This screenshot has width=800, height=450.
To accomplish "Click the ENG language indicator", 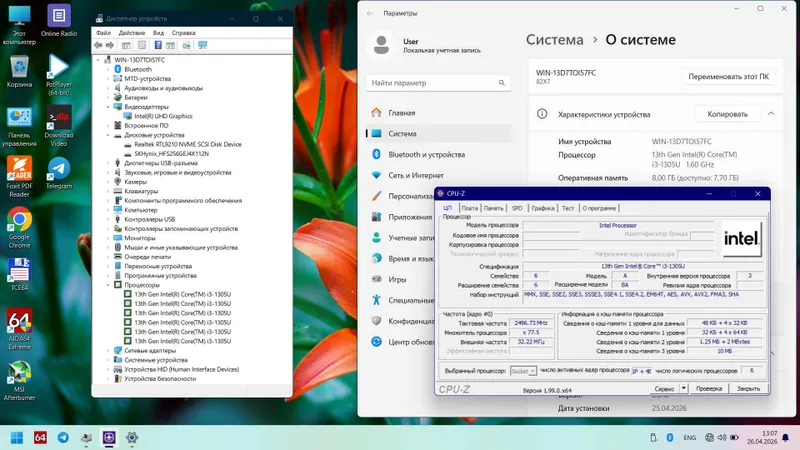I will [x=690, y=438].
